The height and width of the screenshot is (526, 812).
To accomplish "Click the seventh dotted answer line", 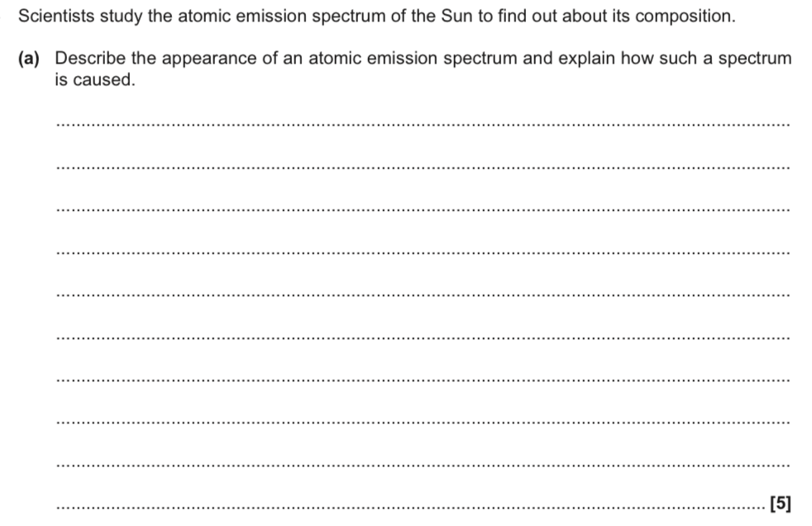I will 423,380.
